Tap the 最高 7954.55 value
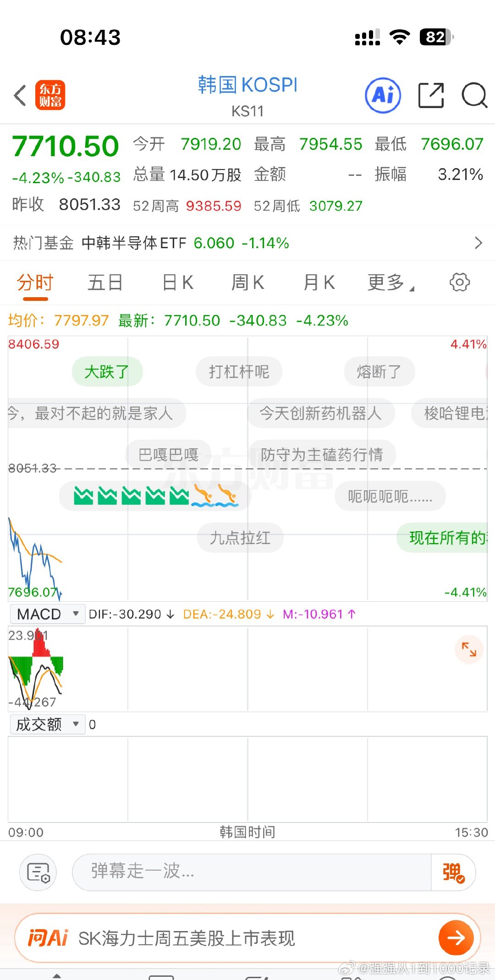495x980 pixels. pyautogui.click(x=330, y=144)
